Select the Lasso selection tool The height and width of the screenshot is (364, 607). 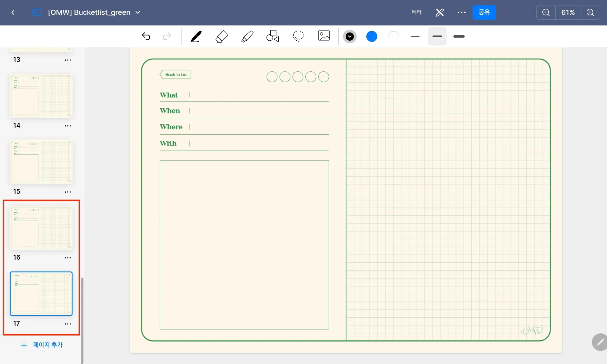coord(298,36)
